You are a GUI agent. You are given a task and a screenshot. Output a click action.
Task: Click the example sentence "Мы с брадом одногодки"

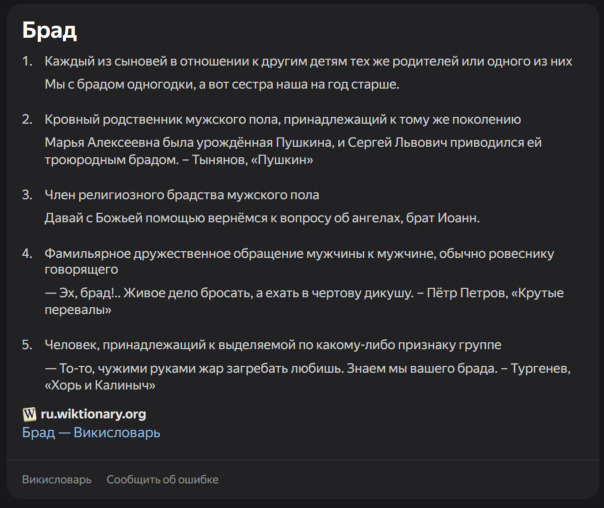point(222,84)
